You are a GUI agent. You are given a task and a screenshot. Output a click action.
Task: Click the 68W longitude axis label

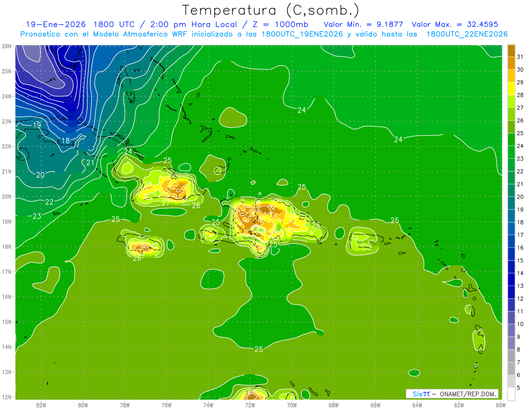334,404
